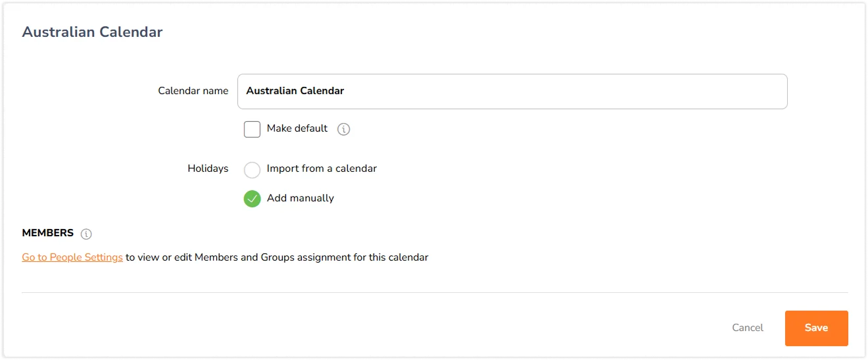The image size is (868, 360).
Task: Click the "Import from a calendar" label text
Action: [x=322, y=168]
